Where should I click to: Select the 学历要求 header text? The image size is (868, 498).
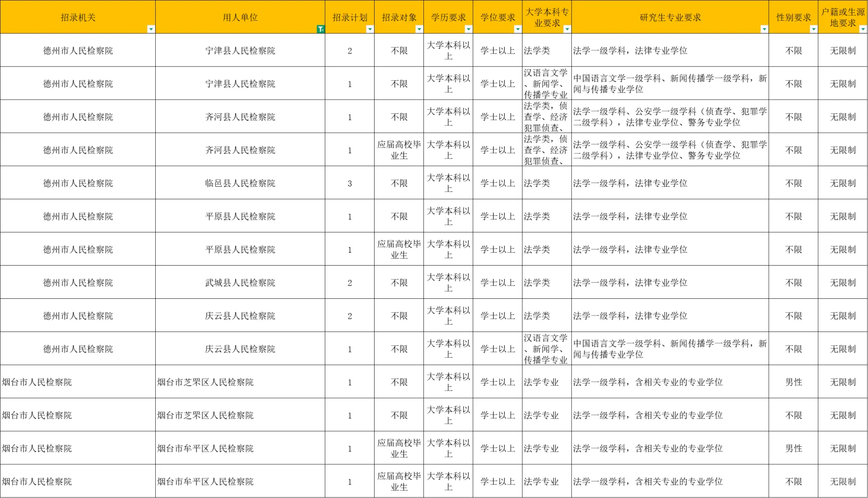tap(448, 18)
